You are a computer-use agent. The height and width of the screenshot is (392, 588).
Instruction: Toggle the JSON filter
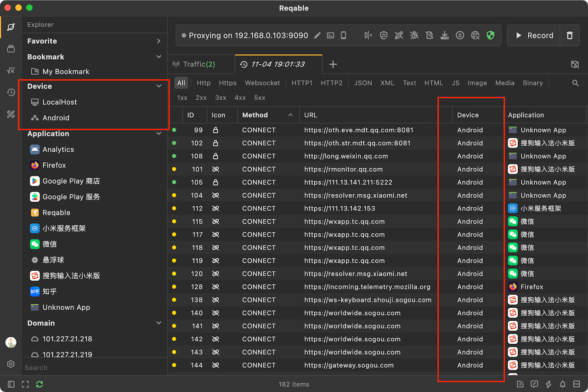pos(363,83)
